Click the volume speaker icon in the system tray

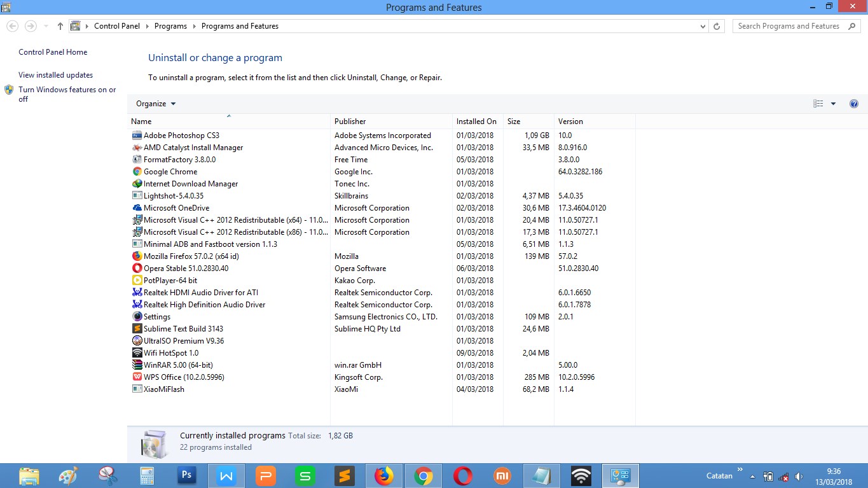tap(799, 477)
